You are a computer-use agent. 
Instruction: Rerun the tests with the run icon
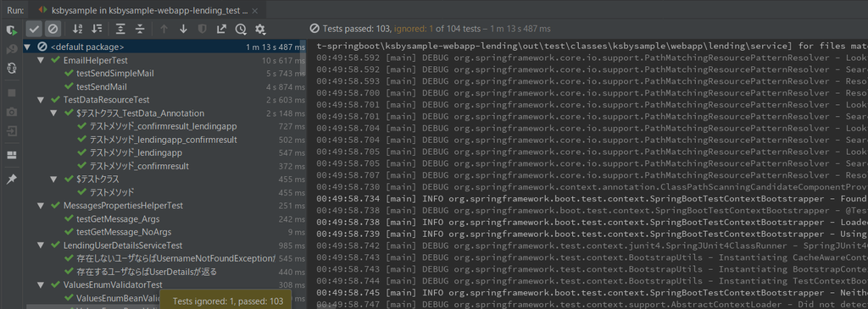pos(11,30)
